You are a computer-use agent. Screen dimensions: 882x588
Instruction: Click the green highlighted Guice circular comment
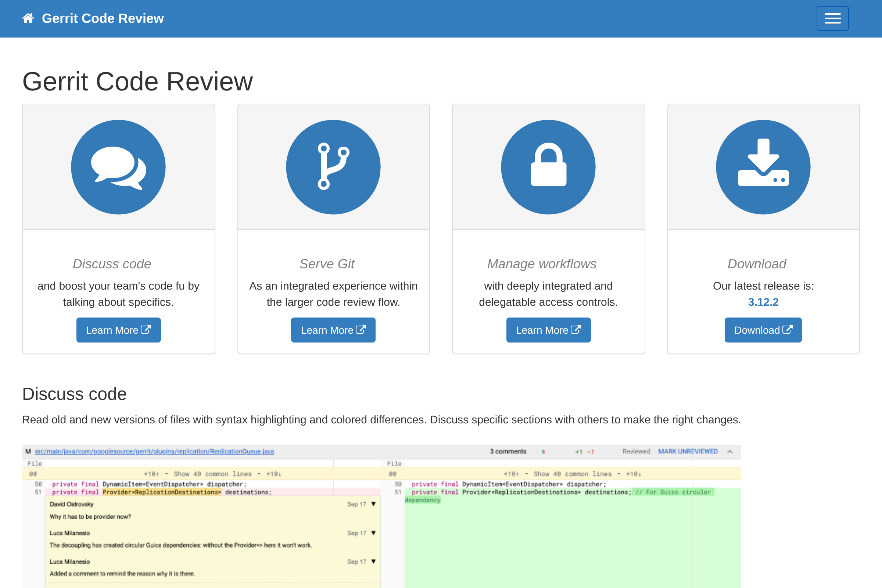point(673,492)
